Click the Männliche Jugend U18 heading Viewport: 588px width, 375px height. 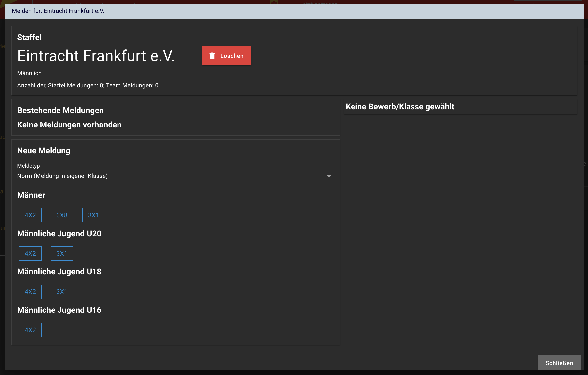(x=59, y=272)
